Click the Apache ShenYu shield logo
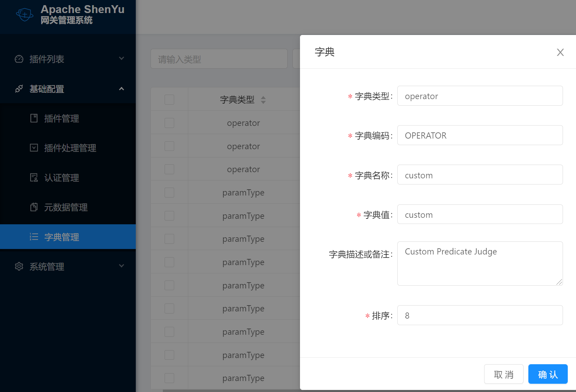This screenshot has width=576, height=392. tap(25, 14)
